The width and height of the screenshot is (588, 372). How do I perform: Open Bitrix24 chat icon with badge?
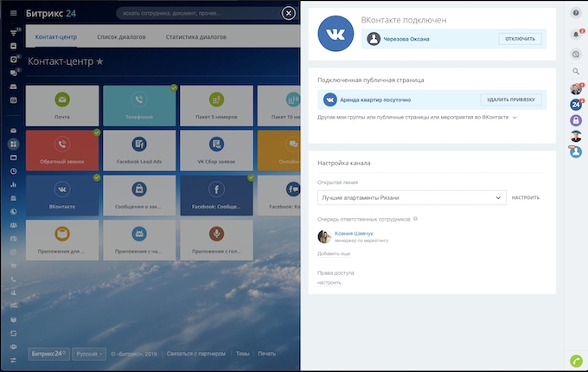(x=576, y=105)
